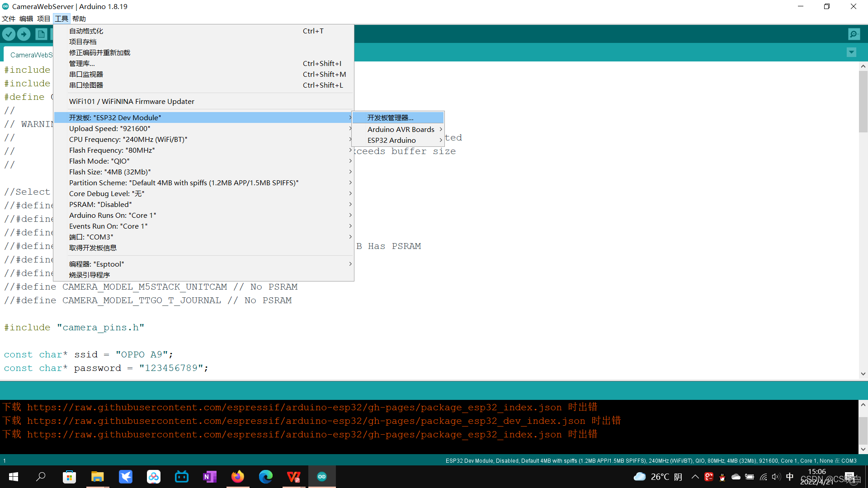Click the Upload arrow toolbar icon

coord(24,34)
